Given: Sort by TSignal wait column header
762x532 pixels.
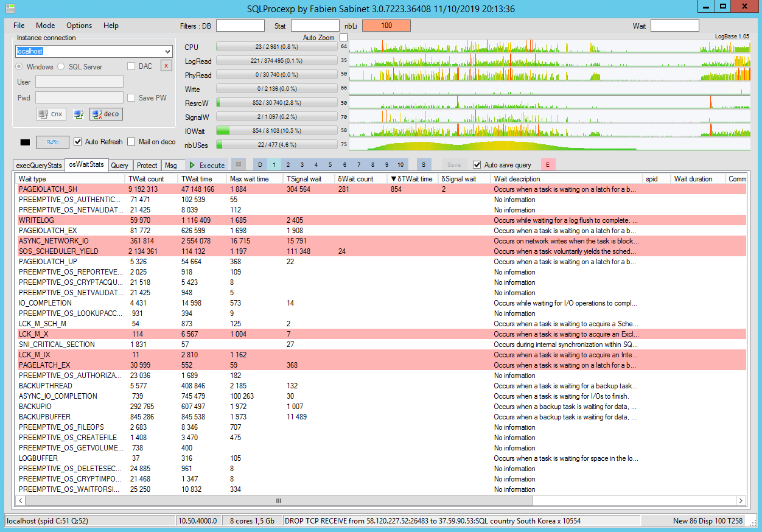Looking at the screenshot, I should pyautogui.click(x=309, y=179).
